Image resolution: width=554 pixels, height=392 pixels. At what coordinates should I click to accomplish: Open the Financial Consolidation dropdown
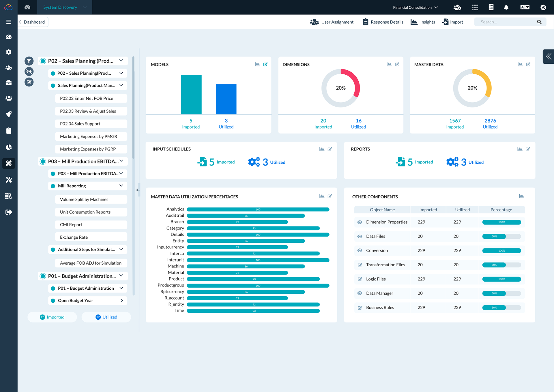point(415,7)
